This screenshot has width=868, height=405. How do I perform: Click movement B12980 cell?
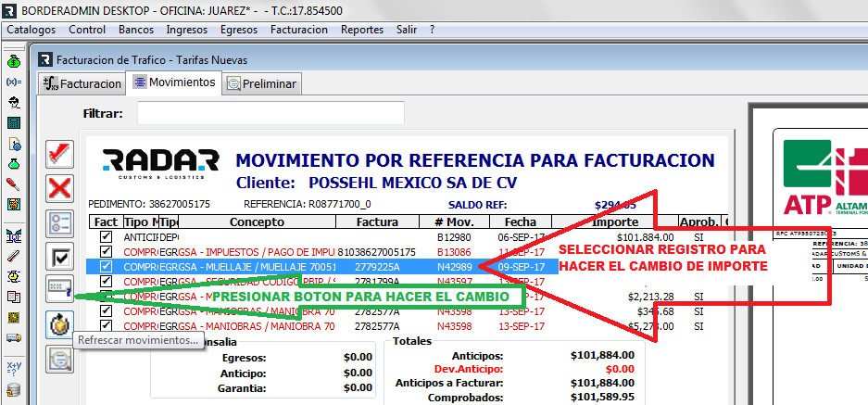[455, 236]
